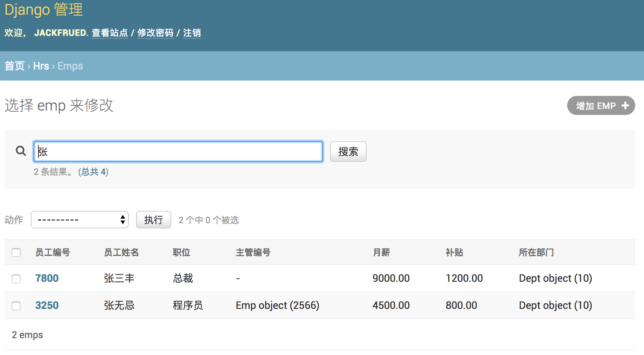The height and width of the screenshot is (355, 644).
Task: Go to the Hrs breadcrumb link
Action: pos(41,66)
